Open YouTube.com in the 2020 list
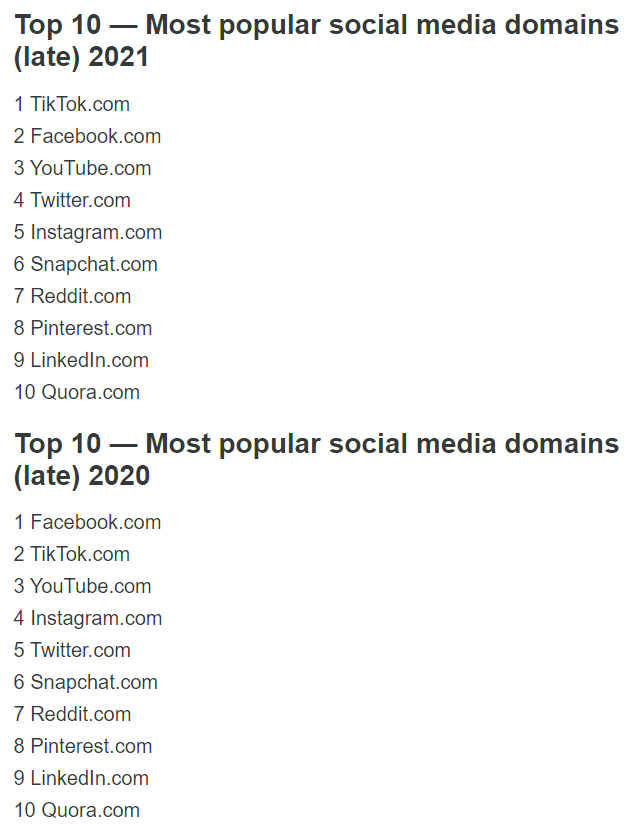Image resolution: width=639 pixels, height=830 pixels. [x=90, y=586]
